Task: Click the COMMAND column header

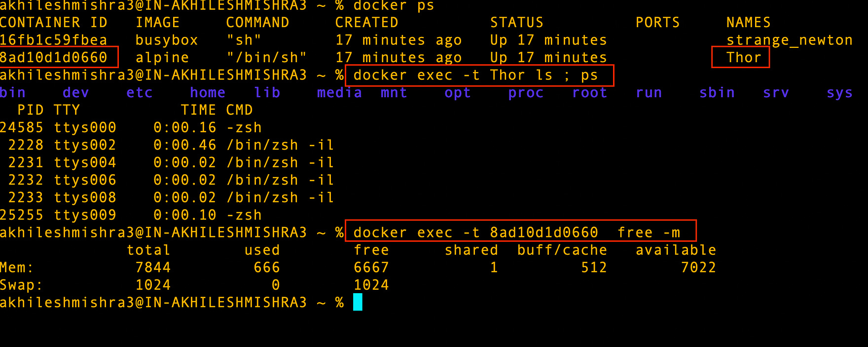Action: (257, 22)
